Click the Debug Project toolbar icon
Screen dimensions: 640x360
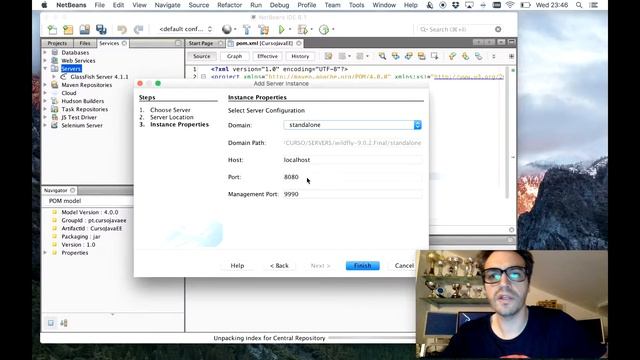tap(302, 29)
